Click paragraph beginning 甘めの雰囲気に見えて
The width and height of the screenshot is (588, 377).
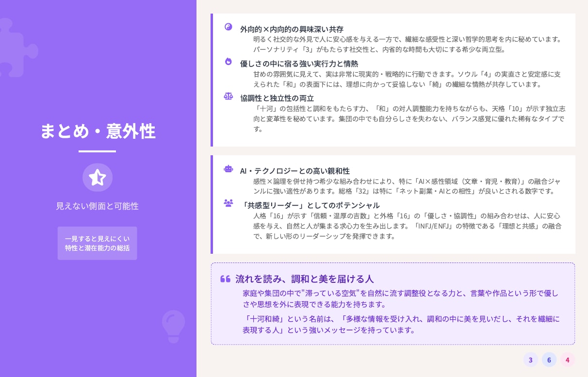click(407, 79)
